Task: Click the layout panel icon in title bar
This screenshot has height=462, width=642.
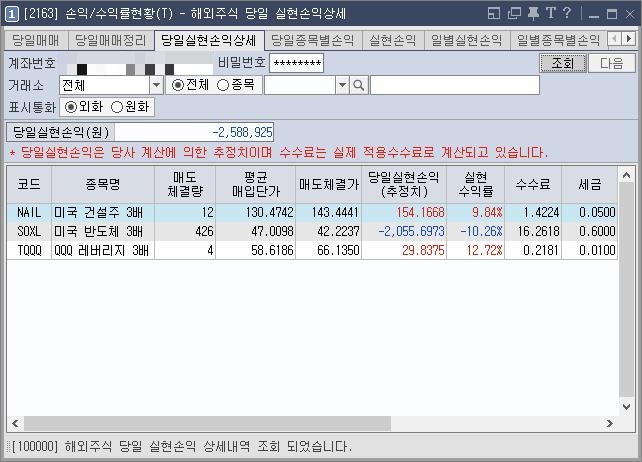Action: (494, 14)
